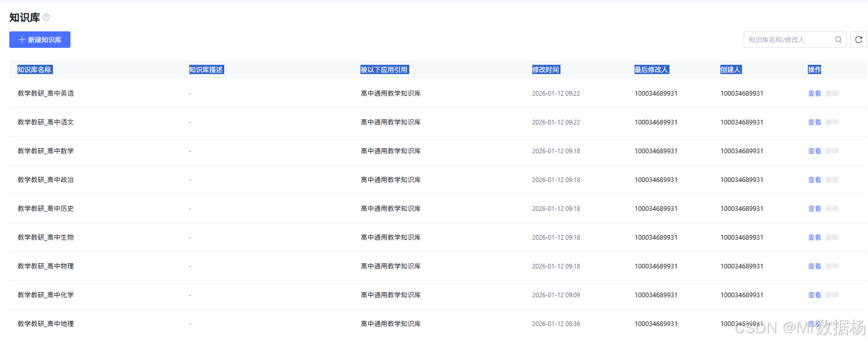
Task: Click the refresh list icon button
Action: tap(859, 40)
